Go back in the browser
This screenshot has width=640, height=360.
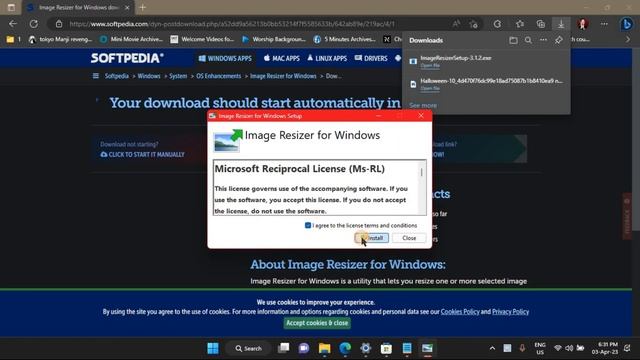(13, 24)
